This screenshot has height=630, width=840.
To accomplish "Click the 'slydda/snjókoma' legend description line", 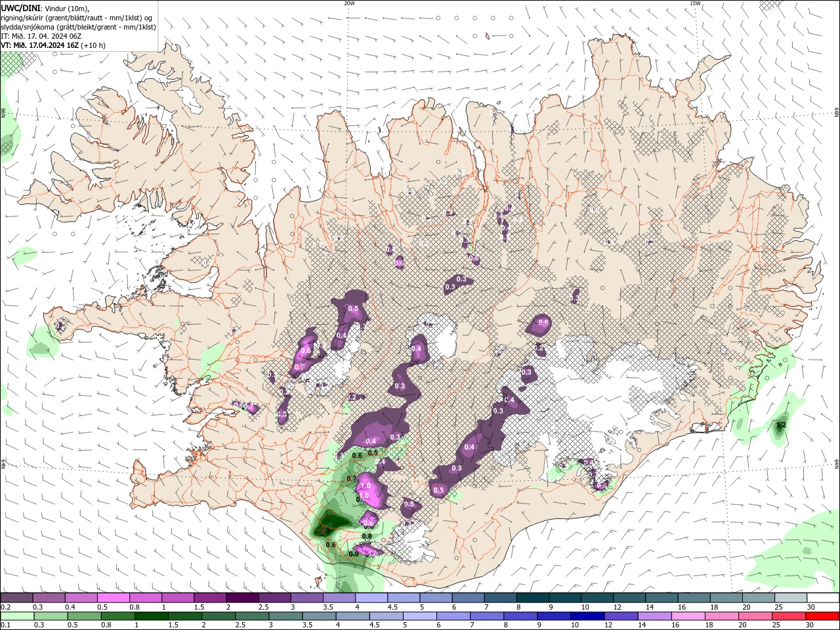I will 78,27.
